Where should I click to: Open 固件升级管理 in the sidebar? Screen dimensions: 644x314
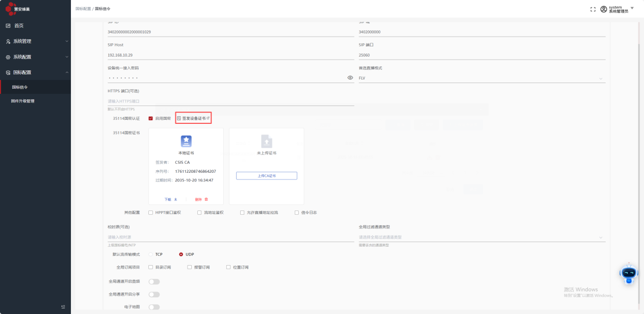click(23, 101)
